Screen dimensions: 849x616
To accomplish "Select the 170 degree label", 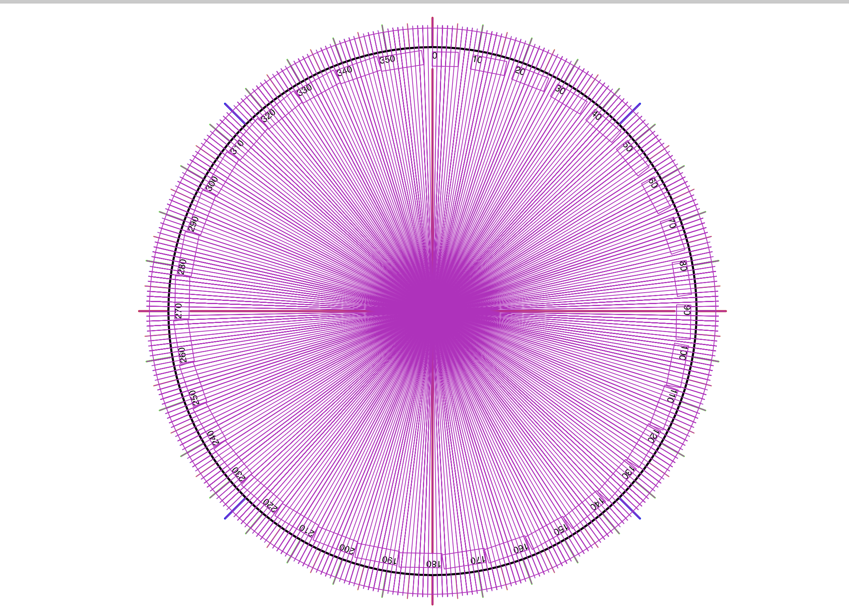I will pos(477,560).
